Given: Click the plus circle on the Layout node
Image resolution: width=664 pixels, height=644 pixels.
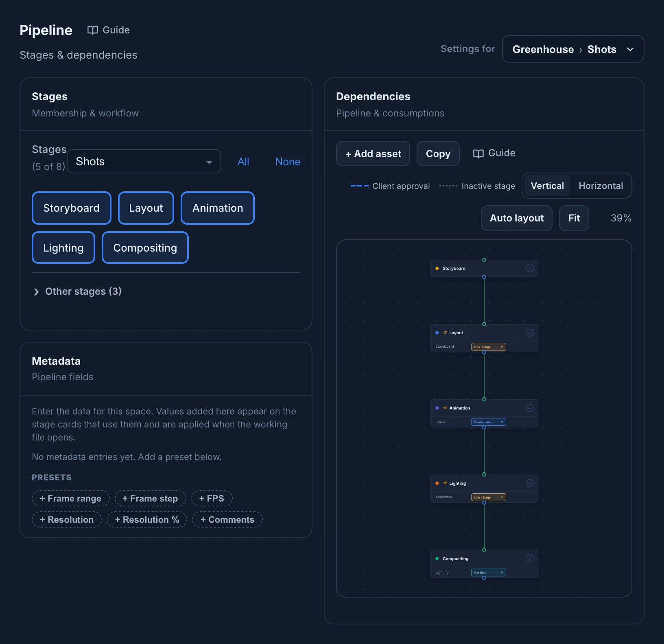Looking at the screenshot, I should coord(530,333).
